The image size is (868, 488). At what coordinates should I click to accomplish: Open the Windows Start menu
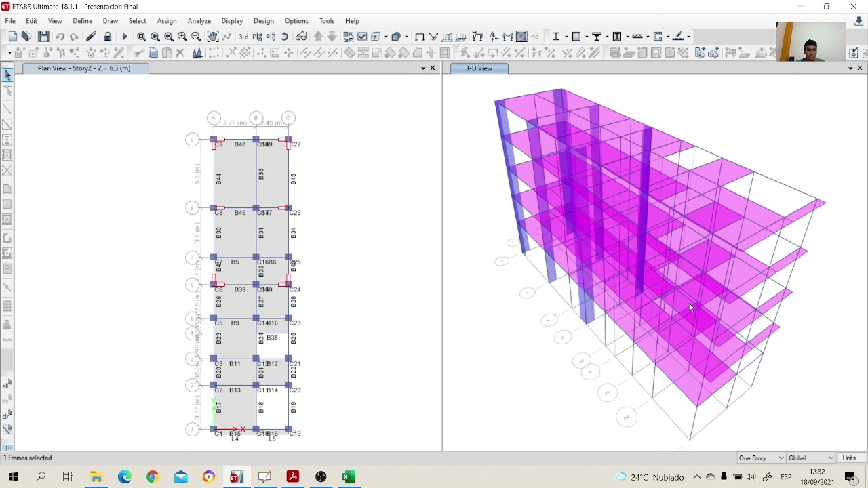click(13, 477)
